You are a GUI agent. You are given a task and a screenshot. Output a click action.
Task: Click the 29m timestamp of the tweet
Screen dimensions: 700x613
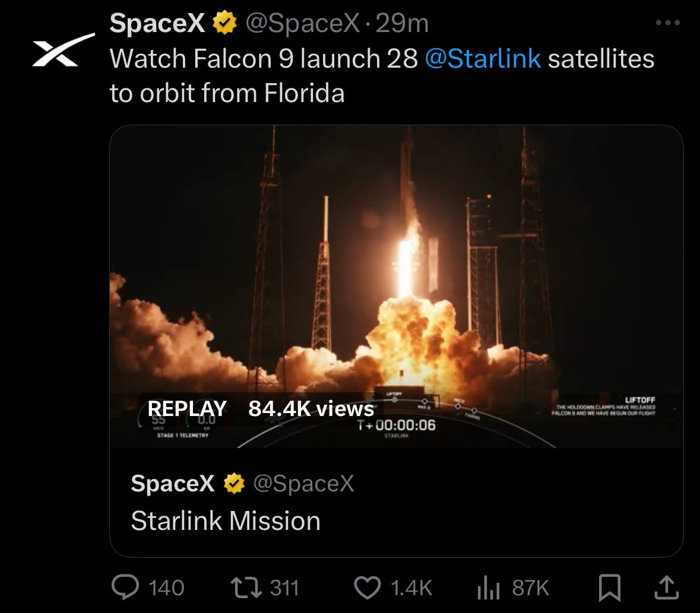pos(402,23)
